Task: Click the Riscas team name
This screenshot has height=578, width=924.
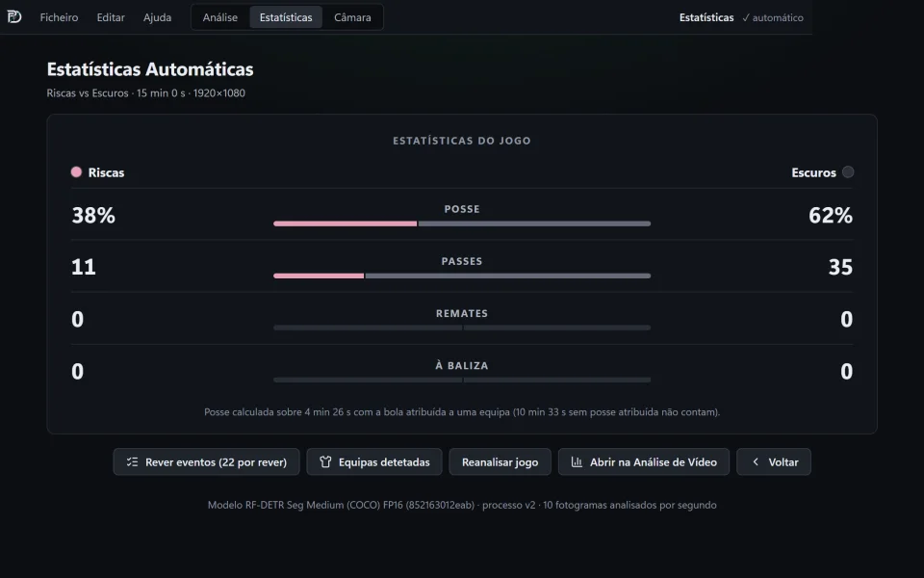Action: 106,172
